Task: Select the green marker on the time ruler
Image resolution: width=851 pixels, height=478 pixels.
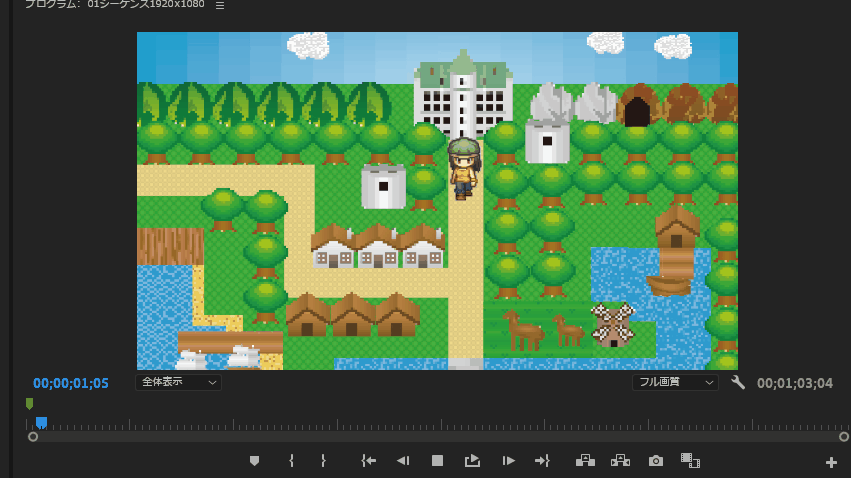Action: coord(29,404)
